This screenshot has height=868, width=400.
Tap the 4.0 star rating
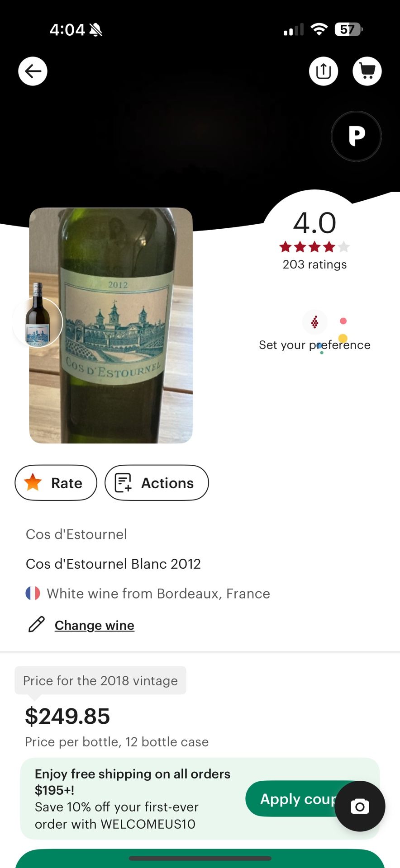[x=314, y=231]
